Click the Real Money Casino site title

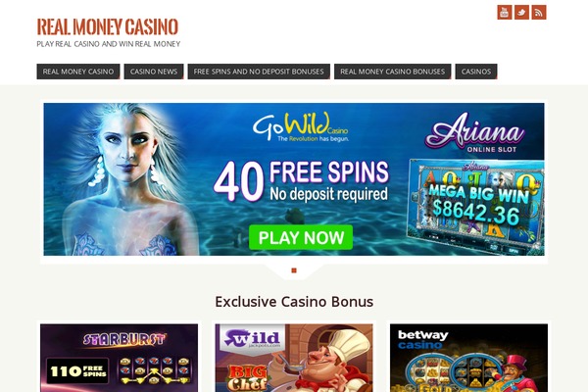[x=107, y=27]
